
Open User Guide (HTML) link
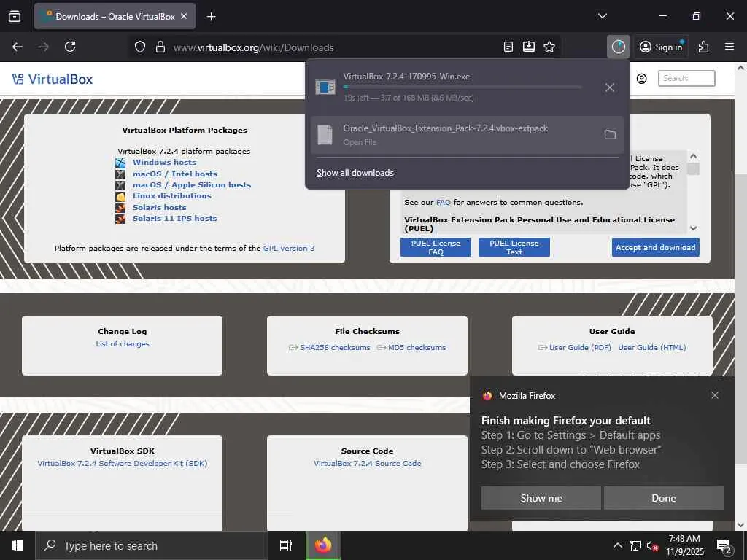(652, 348)
